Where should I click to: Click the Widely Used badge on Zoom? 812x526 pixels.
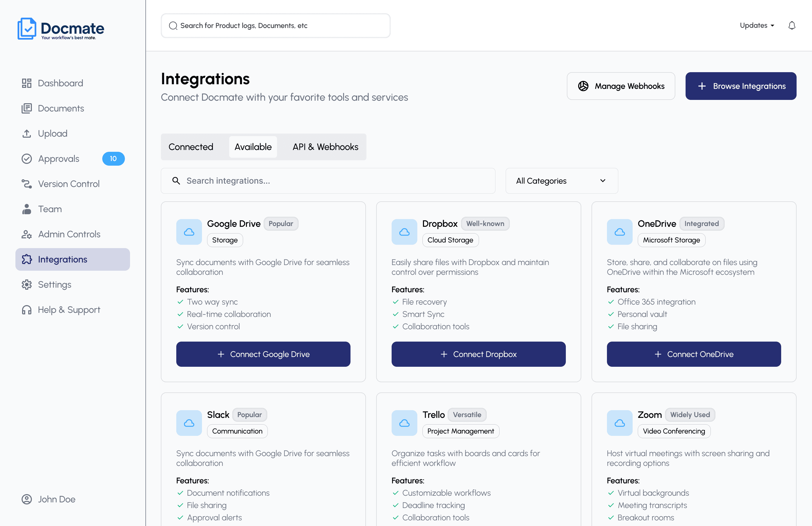[690, 415]
